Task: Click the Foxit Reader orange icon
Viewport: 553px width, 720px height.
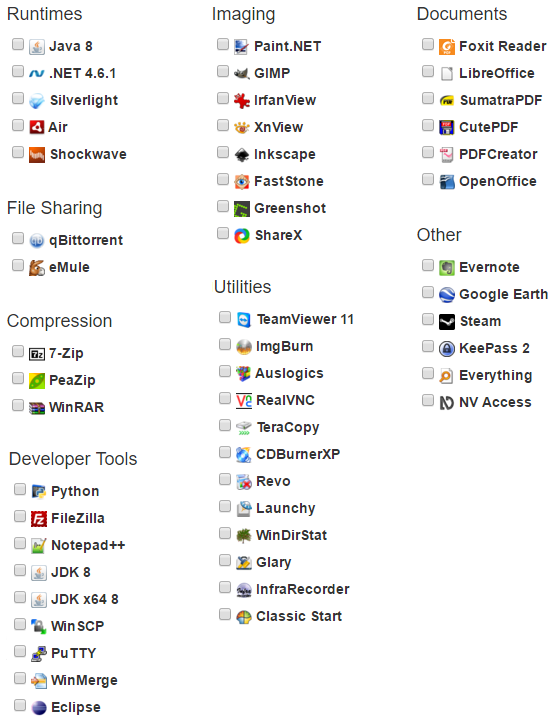Action: [446, 46]
